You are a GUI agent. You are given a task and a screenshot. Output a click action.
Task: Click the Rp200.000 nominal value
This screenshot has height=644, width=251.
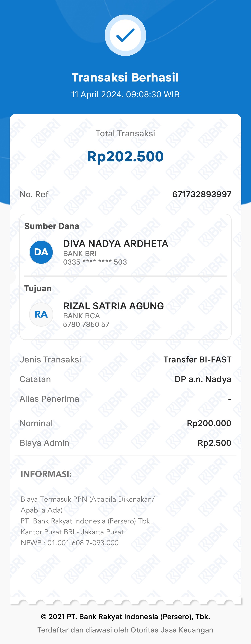click(209, 423)
